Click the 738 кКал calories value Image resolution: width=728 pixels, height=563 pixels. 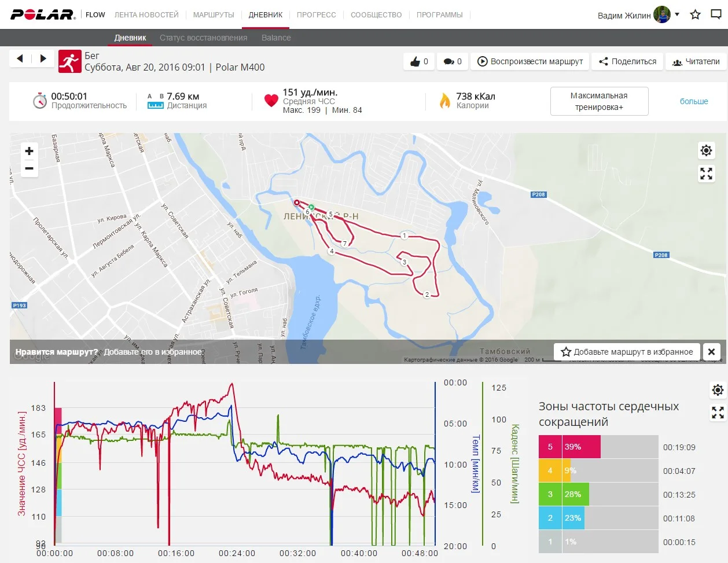[476, 97]
